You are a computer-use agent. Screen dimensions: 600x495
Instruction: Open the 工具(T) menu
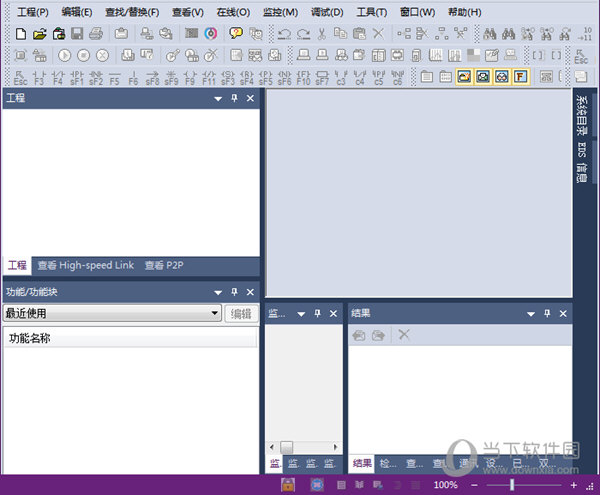pyautogui.click(x=371, y=12)
